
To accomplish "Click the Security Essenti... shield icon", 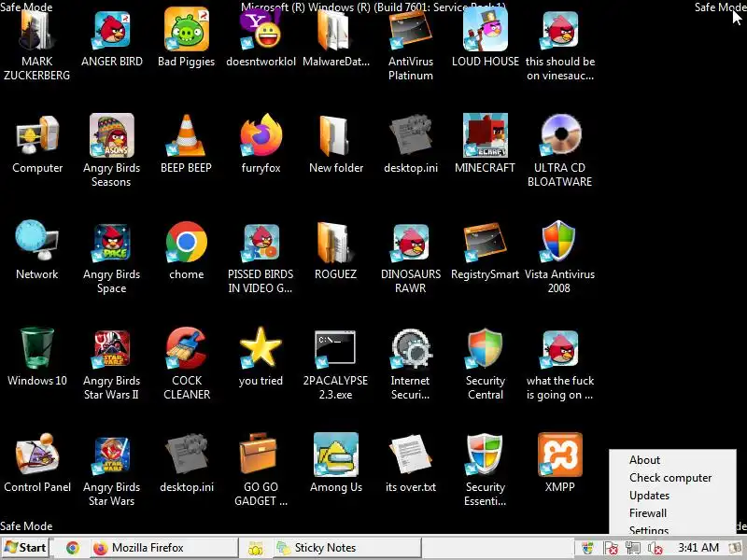I will pyautogui.click(x=484, y=455).
